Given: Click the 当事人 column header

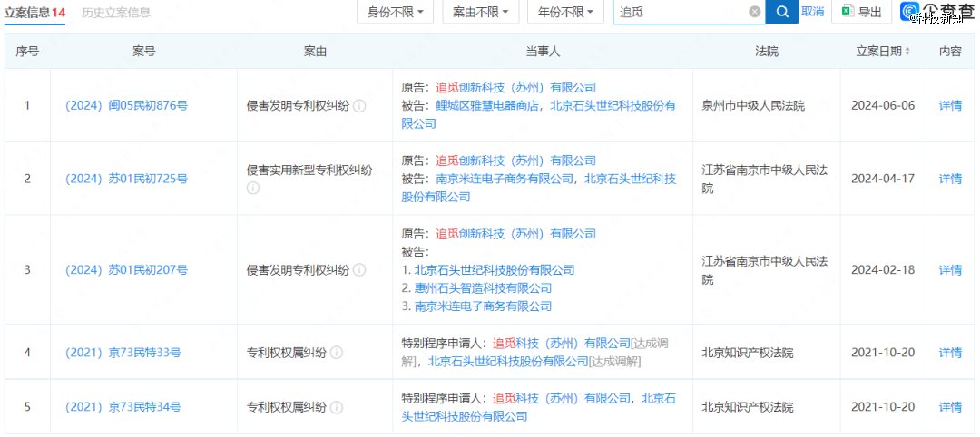Looking at the screenshot, I should [x=543, y=52].
